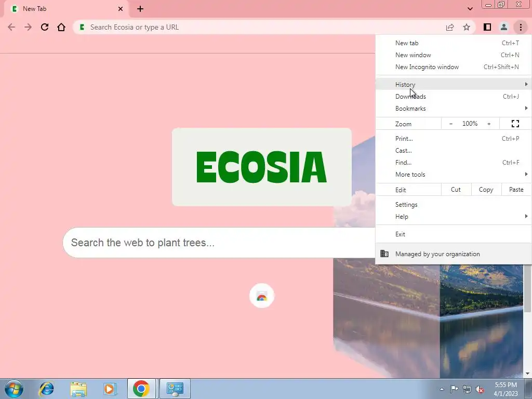Toggle the side panel icon
The width and height of the screenshot is (532, 399).
click(487, 27)
